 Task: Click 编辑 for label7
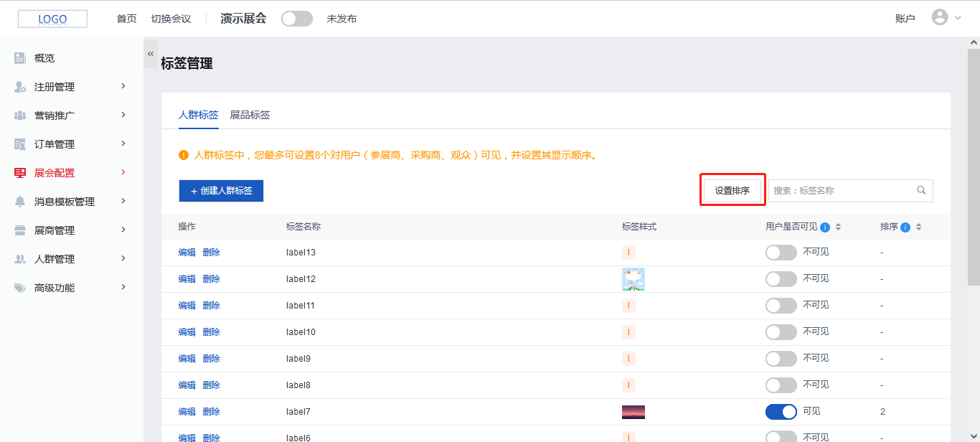tap(187, 412)
